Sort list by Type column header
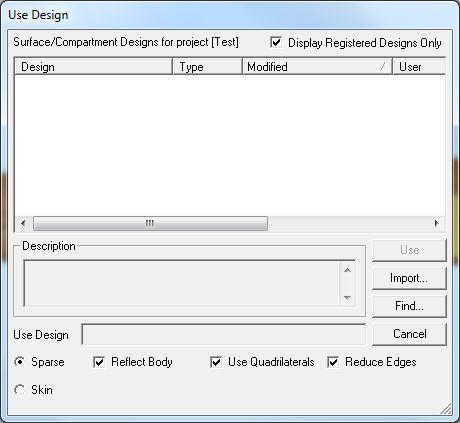The image size is (460, 423). 207,66
